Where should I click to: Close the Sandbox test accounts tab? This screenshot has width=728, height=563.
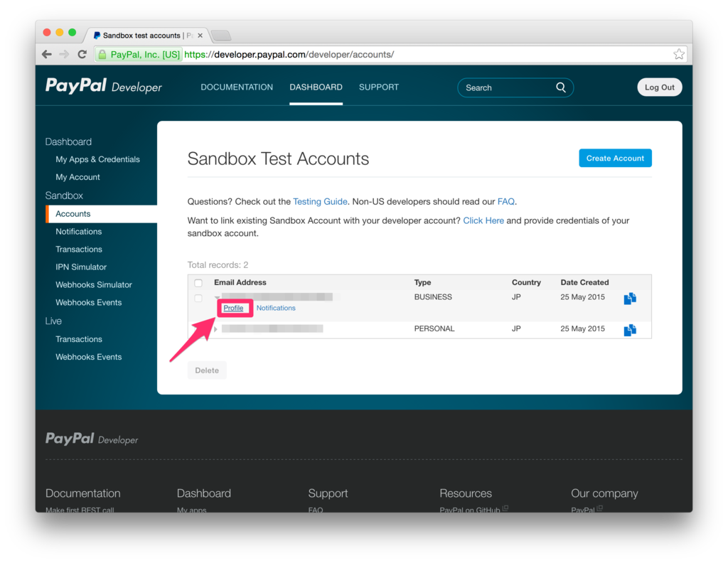[x=200, y=36]
